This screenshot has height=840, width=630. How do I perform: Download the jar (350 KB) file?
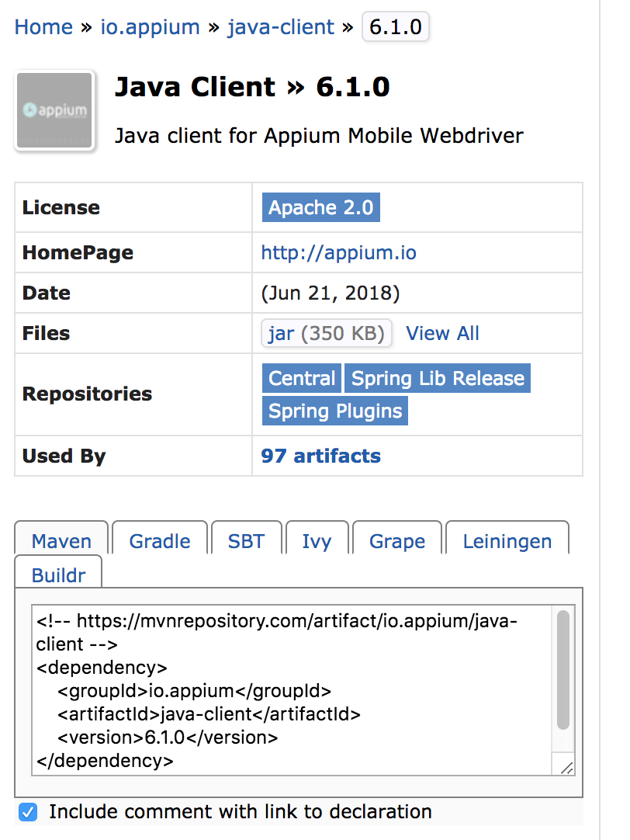(x=327, y=333)
